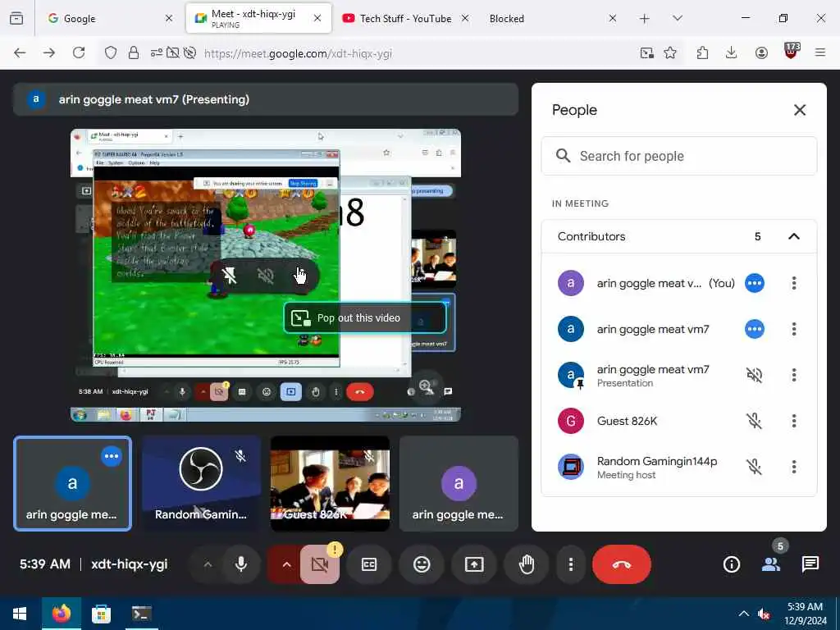Click the Pop out this video button
The width and height of the screenshot is (840, 630).
pyautogui.click(x=364, y=317)
